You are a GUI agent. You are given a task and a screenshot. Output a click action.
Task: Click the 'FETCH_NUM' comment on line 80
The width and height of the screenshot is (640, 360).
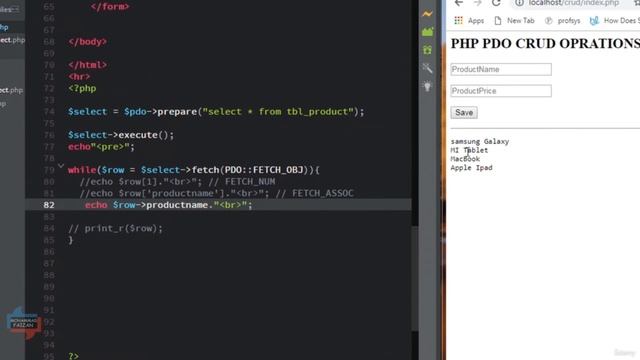coord(250,182)
